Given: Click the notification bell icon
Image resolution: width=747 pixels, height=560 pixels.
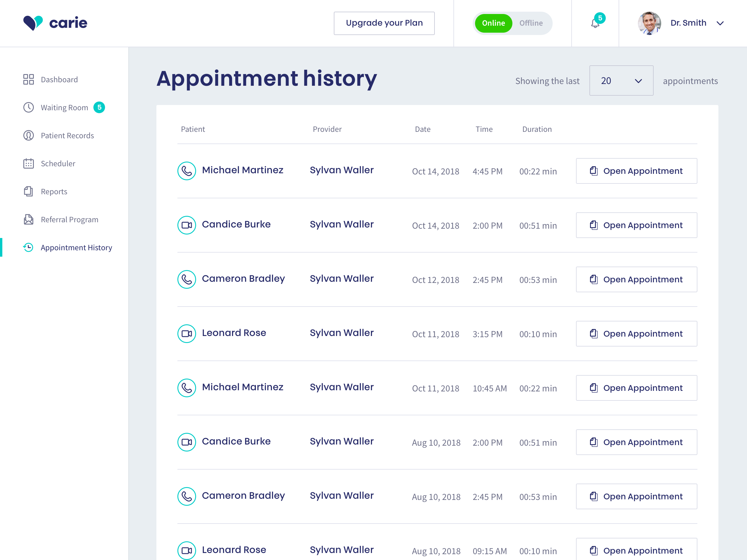Looking at the screenshot, I should point(595,23).
